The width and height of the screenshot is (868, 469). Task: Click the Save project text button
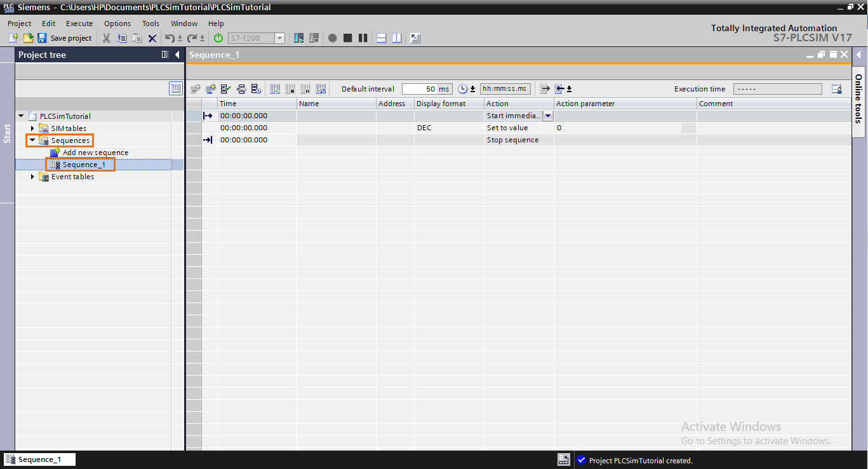coord(71,38)
